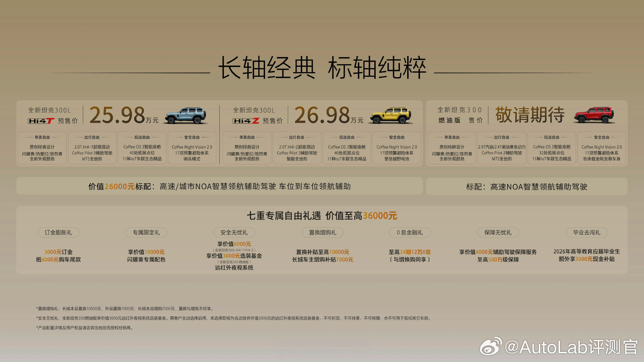Select the 订金膨胀礼 pill
This screenshot has height=362, width=644.
[58, 233]
